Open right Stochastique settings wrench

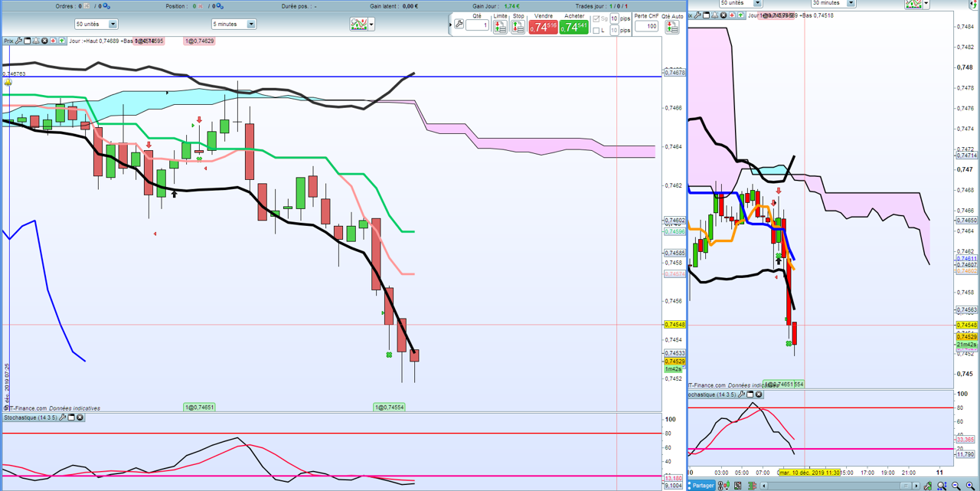click(742, 394)
